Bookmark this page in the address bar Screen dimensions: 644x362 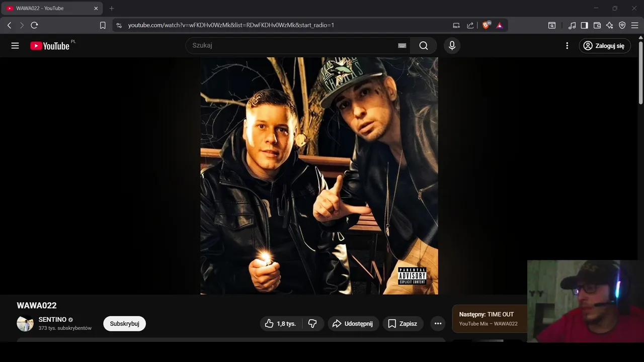click(x=103, y=25)
